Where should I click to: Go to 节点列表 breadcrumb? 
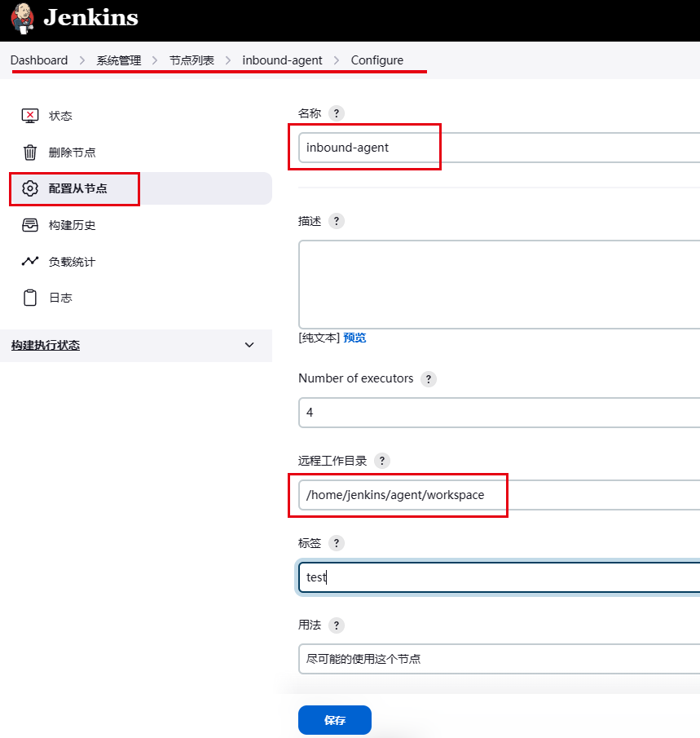pyautogui.click(x=192, y=60)
